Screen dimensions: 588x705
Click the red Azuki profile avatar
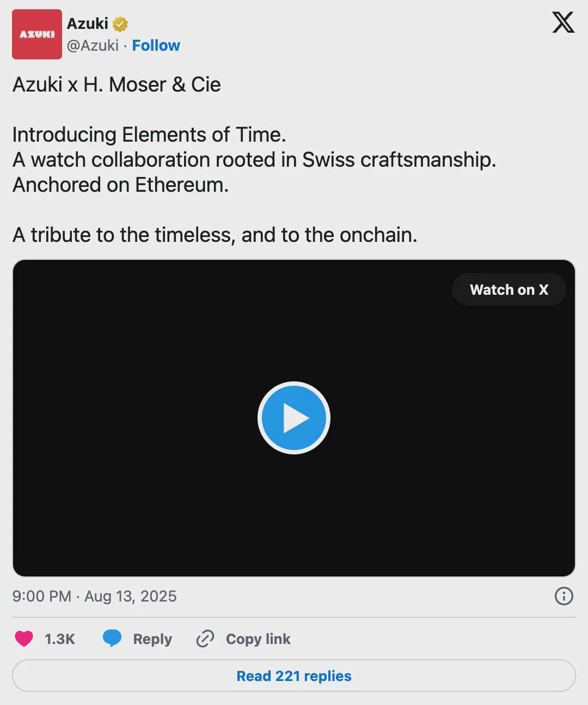(37, 34)
